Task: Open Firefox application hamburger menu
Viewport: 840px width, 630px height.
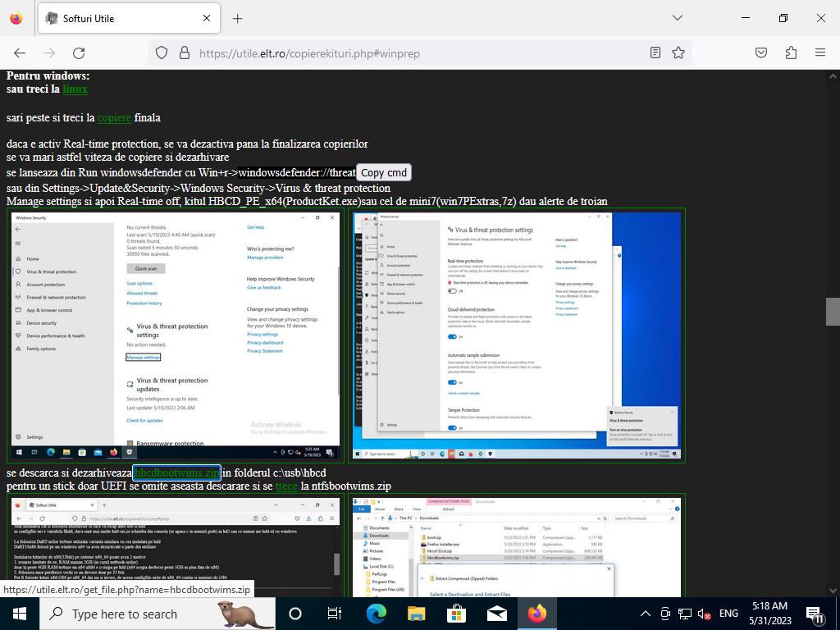Action: tap(819, 52)
